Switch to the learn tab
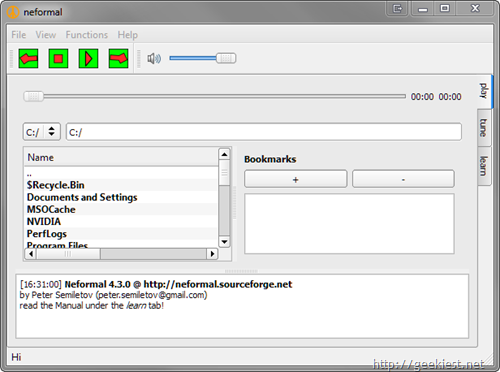This screenshot has width=500, height=372. [484, 166]
